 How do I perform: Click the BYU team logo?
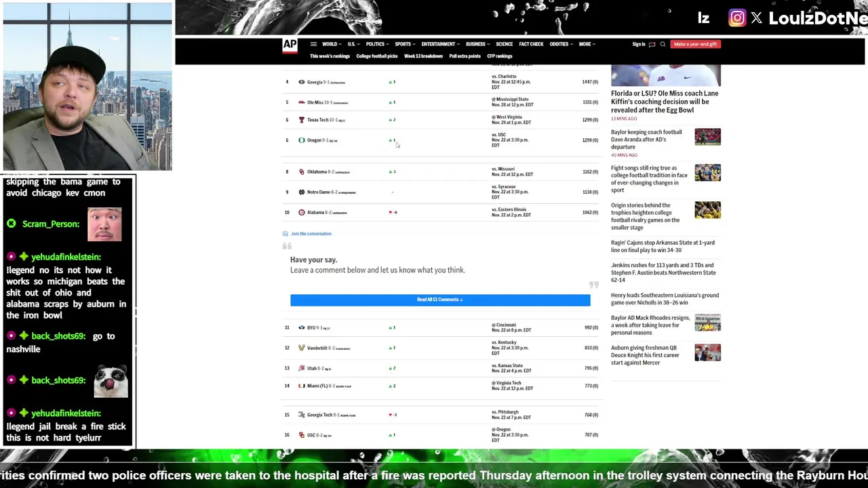302,327
